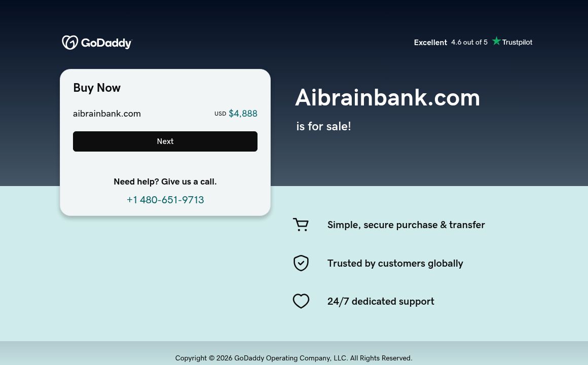Click the GoDaddy copyright notice in the footer
Viewport: 588px width, 365px height.
pos(293,358)
